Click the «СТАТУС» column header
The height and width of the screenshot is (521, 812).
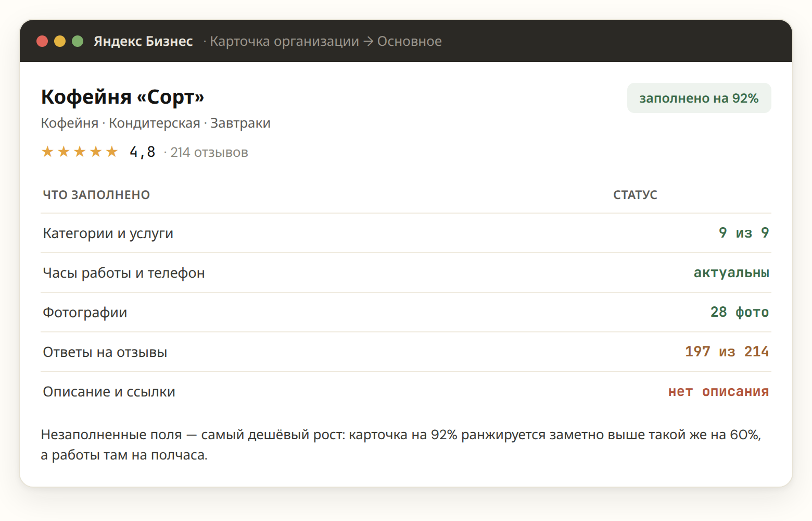635,195
